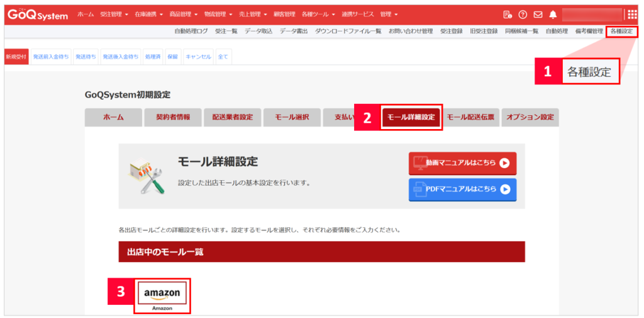Image resolution: width=644 pixels, height=318 pixels.
Task: Open the apps grid icon
Action: click(x=632, y=14)
